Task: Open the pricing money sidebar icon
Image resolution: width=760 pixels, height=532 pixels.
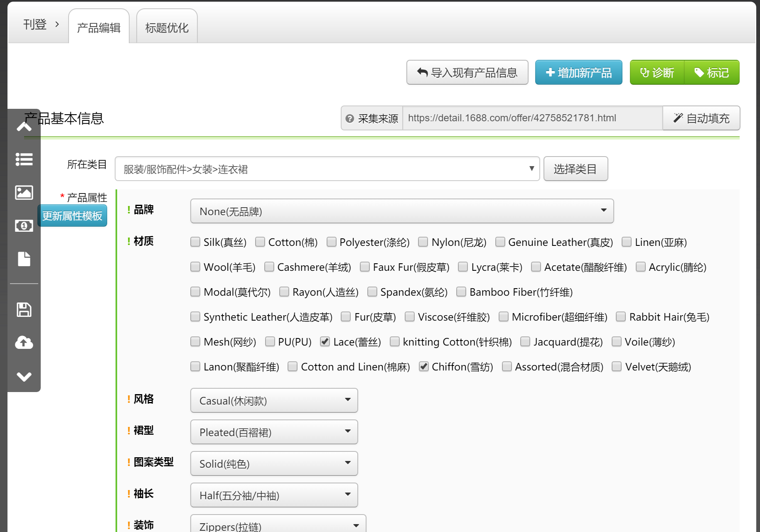Action: [x=24, y=226]
